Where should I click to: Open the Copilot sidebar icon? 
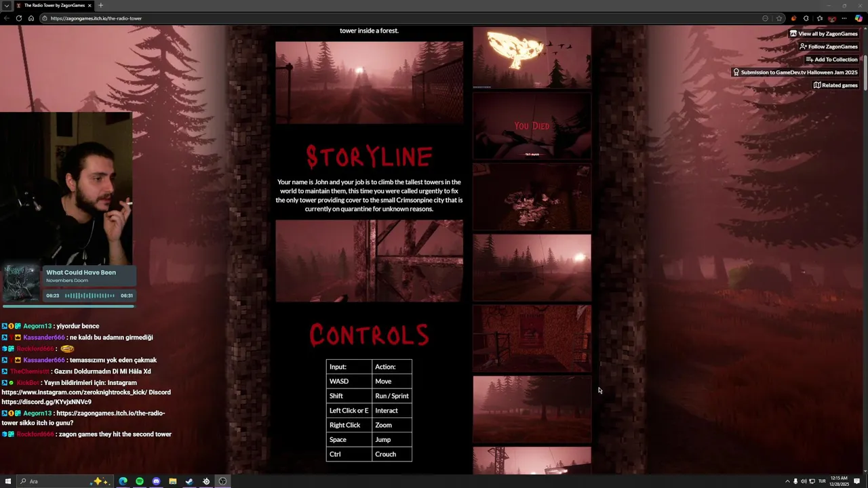[x=859, y=18]
